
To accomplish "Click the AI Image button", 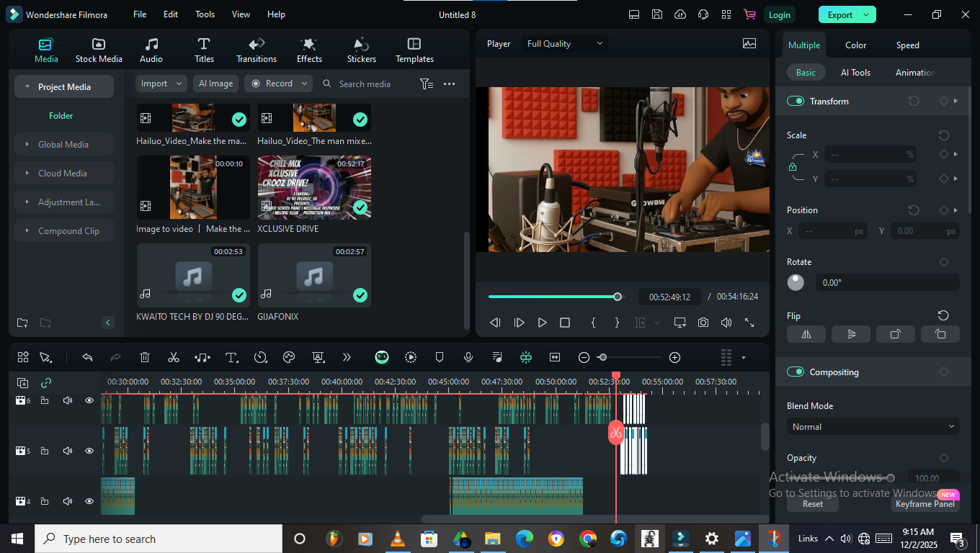I will coord(216,84).
